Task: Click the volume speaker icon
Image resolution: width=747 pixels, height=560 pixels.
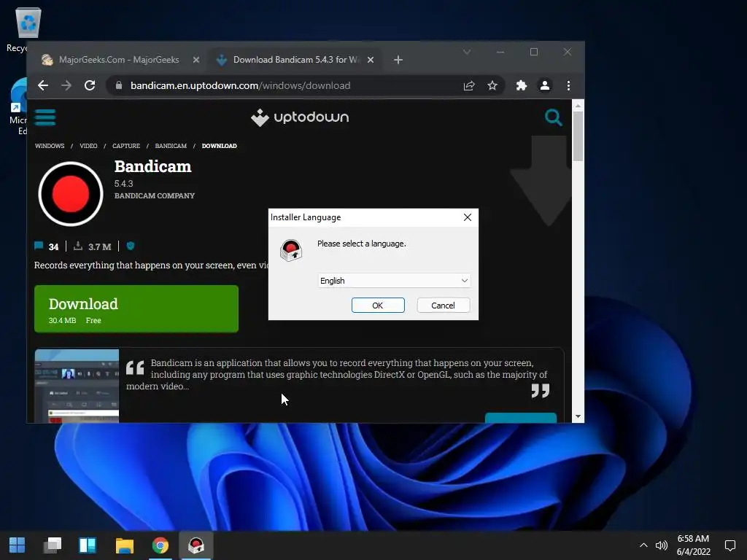Action: [661, 545]
